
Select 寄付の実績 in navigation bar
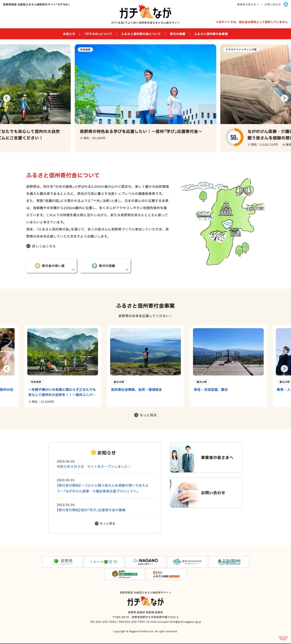(178, 34)
